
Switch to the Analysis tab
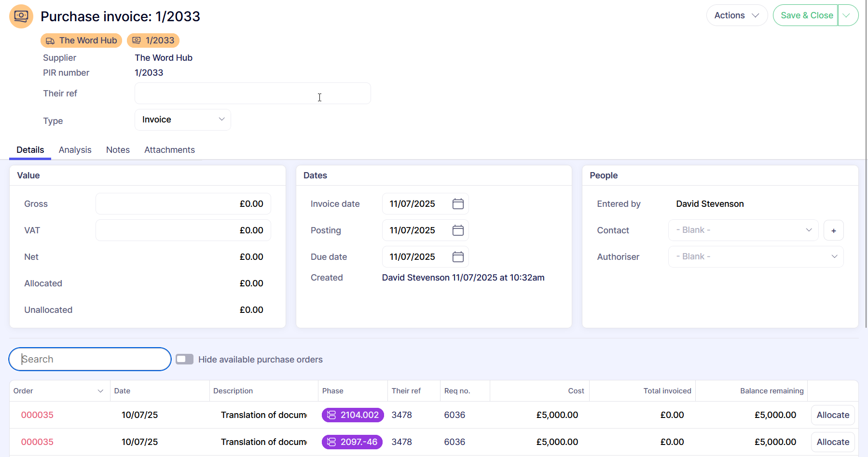point(75,150)
